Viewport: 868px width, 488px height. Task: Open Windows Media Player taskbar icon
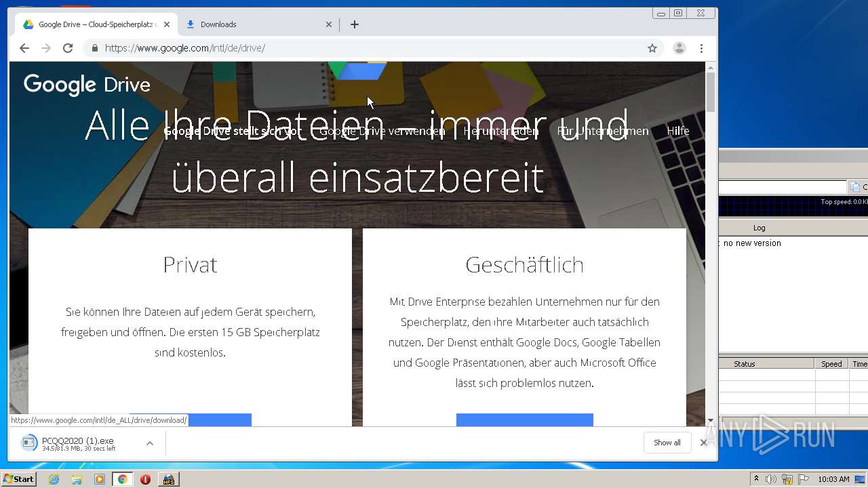click(100, 479)
